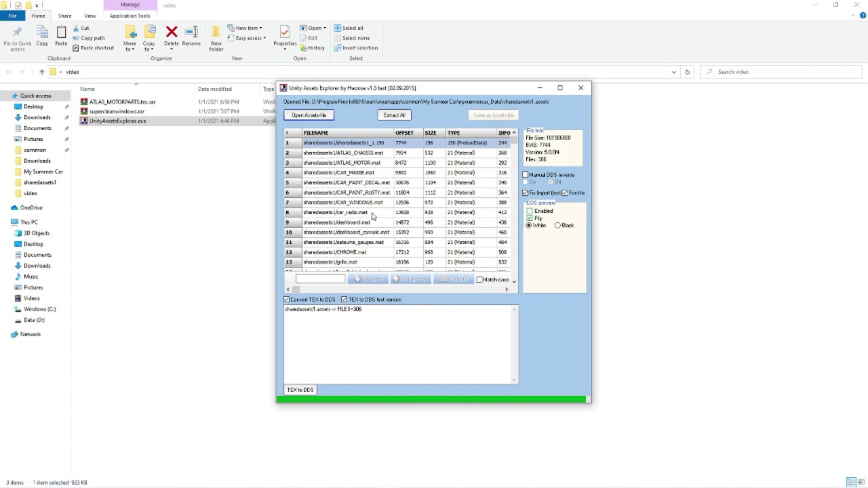This screenshot has height=488, width=868.
Task: Select the ATLAS_CHASSIS.mat table row
Action: (x=397, y=152)
